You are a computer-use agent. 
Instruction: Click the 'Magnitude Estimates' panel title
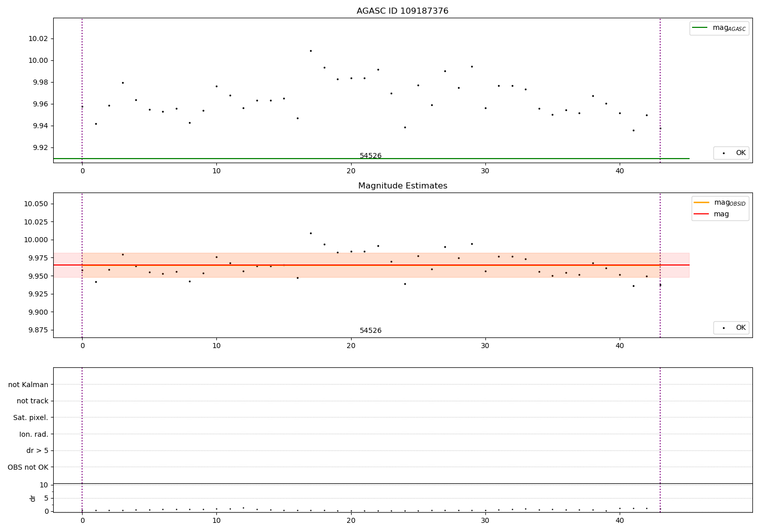(402, 186)
